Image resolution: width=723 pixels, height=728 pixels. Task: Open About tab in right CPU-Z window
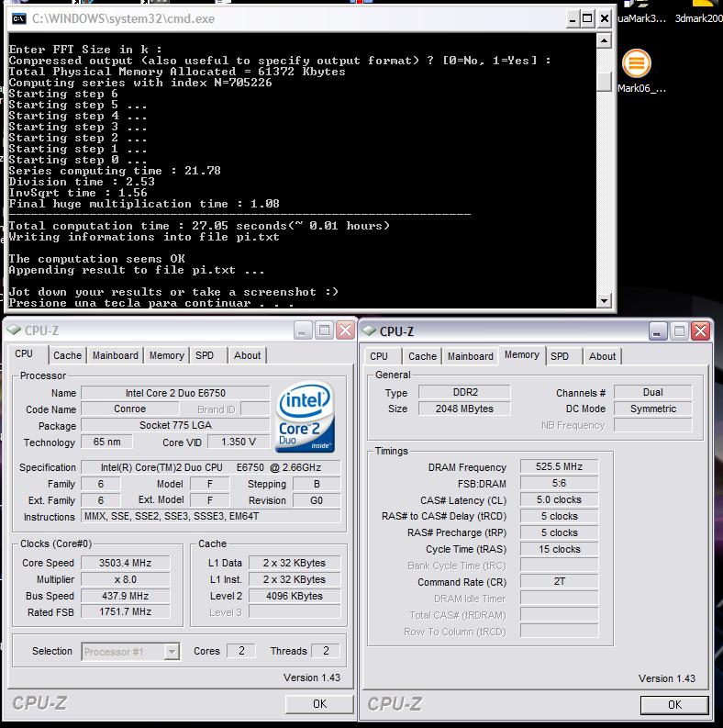pos(602,356)
